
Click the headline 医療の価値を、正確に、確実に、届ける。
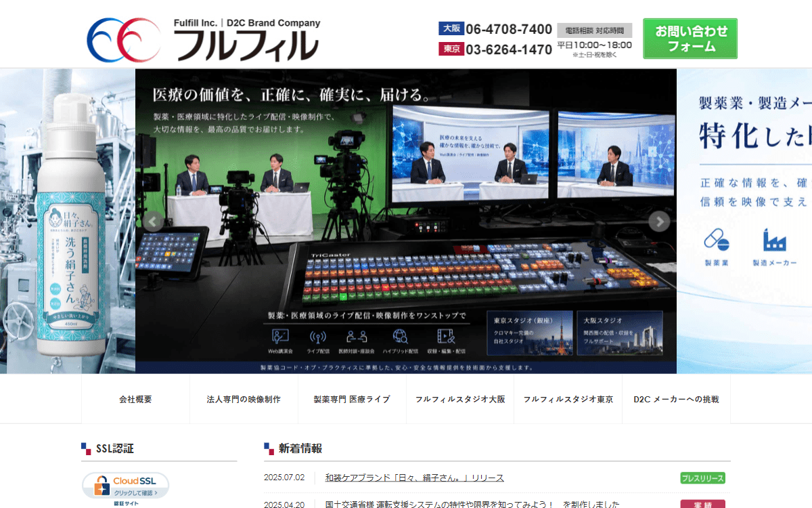tap(292, 94)
